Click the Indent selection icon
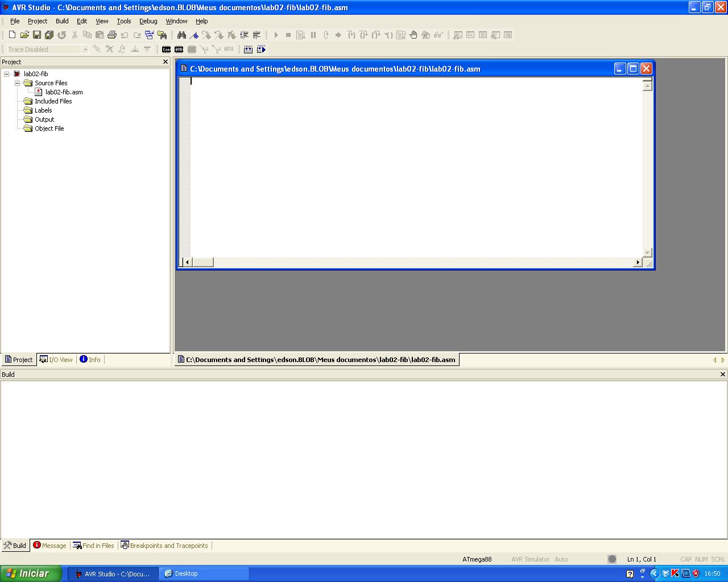This screenshot has height=582, width=728. point(244,35)
